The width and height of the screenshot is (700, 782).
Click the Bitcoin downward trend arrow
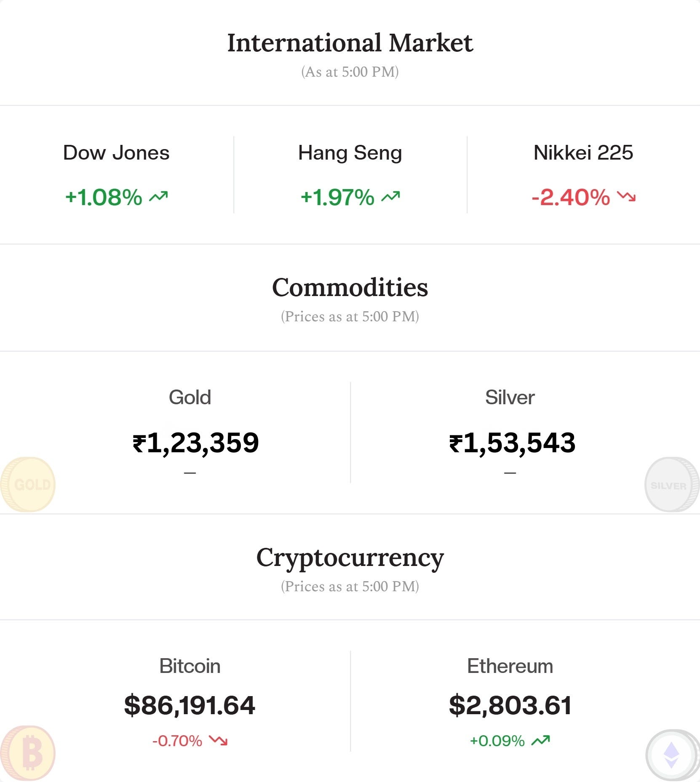coord(218,740)
